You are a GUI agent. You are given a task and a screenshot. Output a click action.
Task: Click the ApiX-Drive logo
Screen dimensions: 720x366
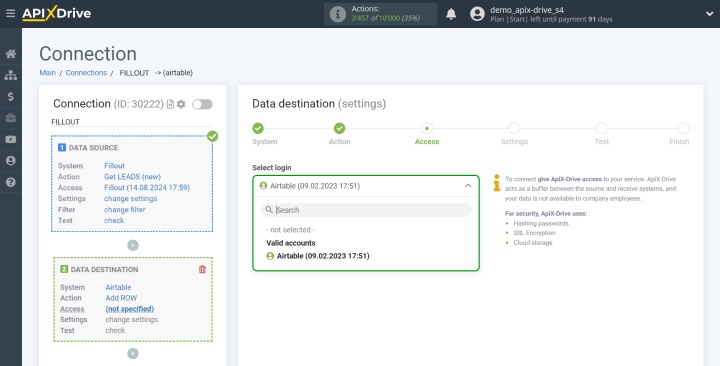[x=56, y=13]
